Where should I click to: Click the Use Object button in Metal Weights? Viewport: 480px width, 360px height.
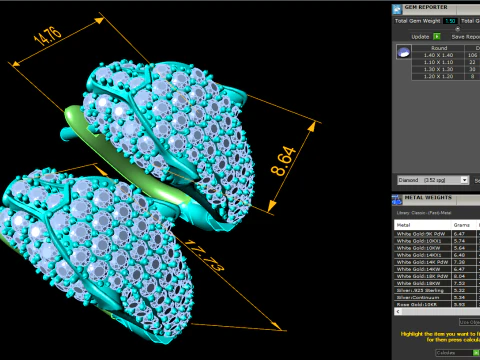coord(470,322)
